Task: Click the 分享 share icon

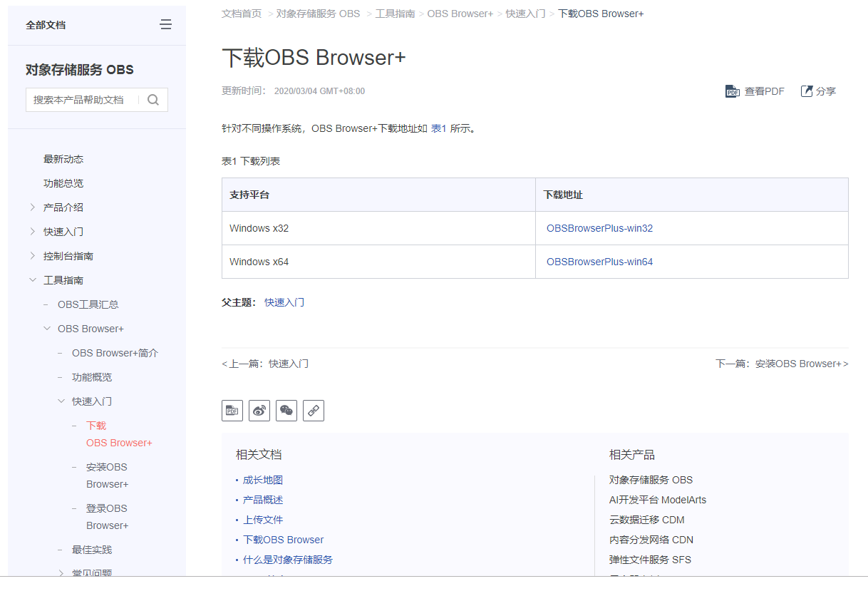Action: (x=807, y=91)
